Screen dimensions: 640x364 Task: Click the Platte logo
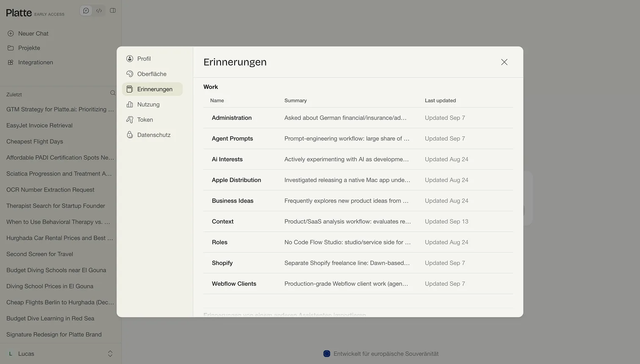coord(19,13)
